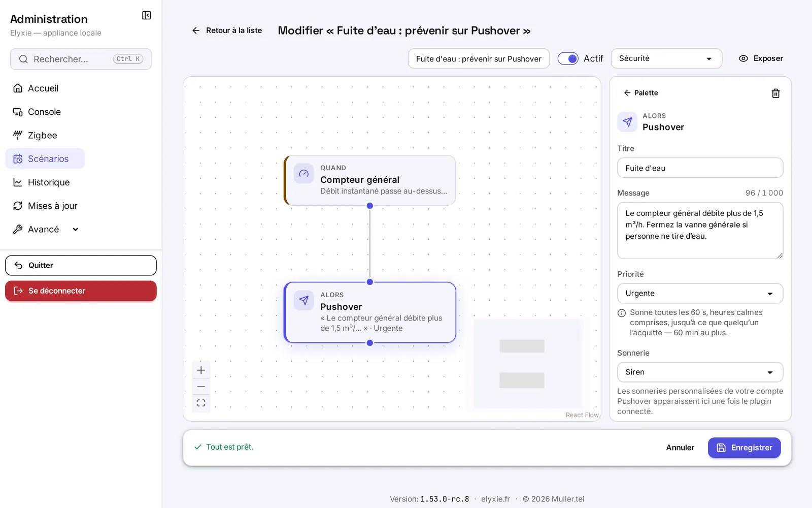This screenshot has width=812, height=508.
Task: Click Exposer with the eye icon
Action: tap(761, 58)
